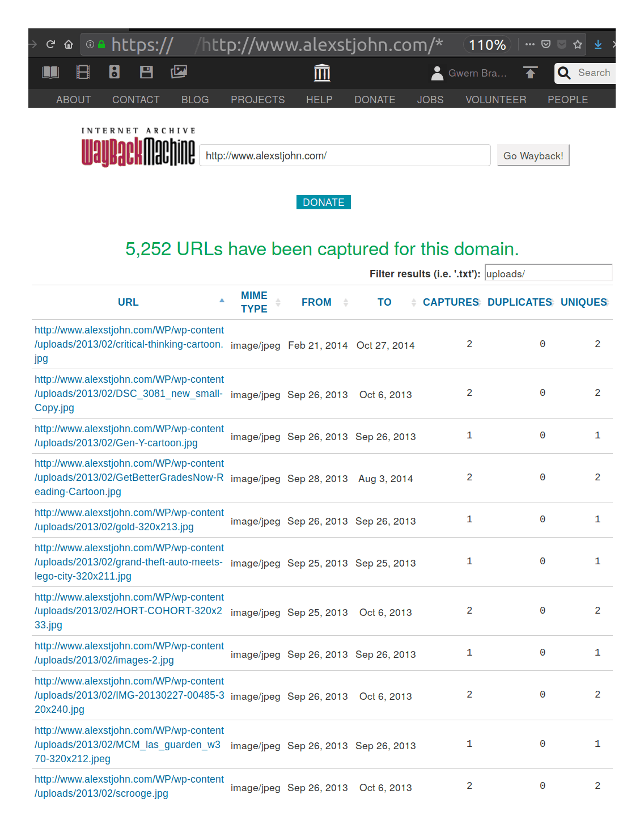Select the PROJECTS navigation item
The height and width of the screenshot is (828, 644).
257,99
